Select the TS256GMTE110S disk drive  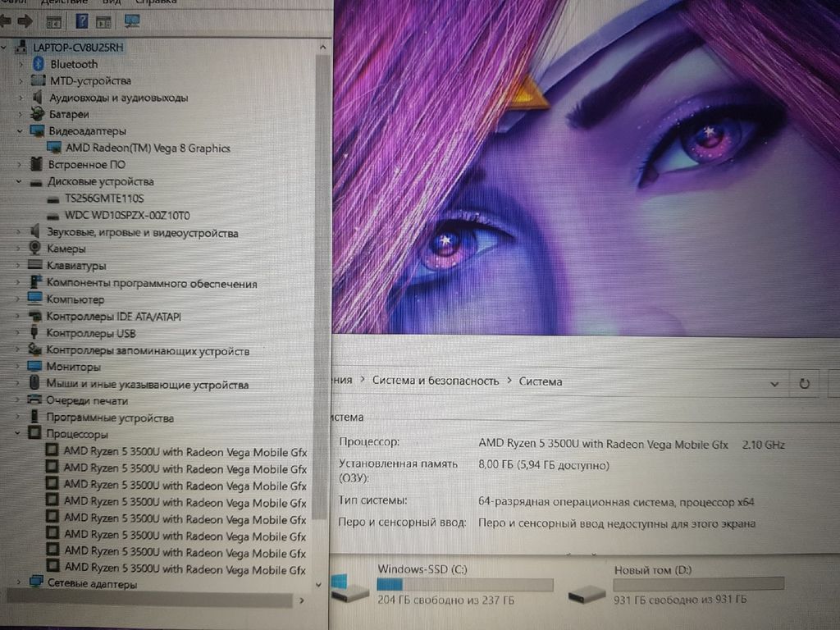tap(104, 199)
